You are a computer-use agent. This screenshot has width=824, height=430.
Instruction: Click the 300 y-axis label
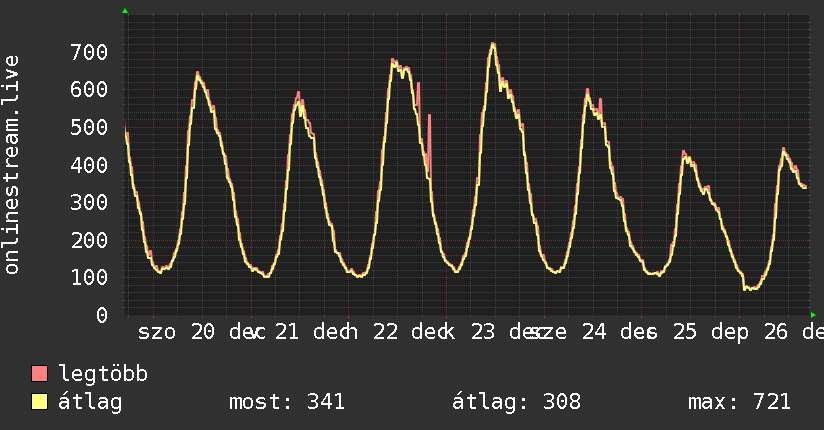(x=89, y=202)
